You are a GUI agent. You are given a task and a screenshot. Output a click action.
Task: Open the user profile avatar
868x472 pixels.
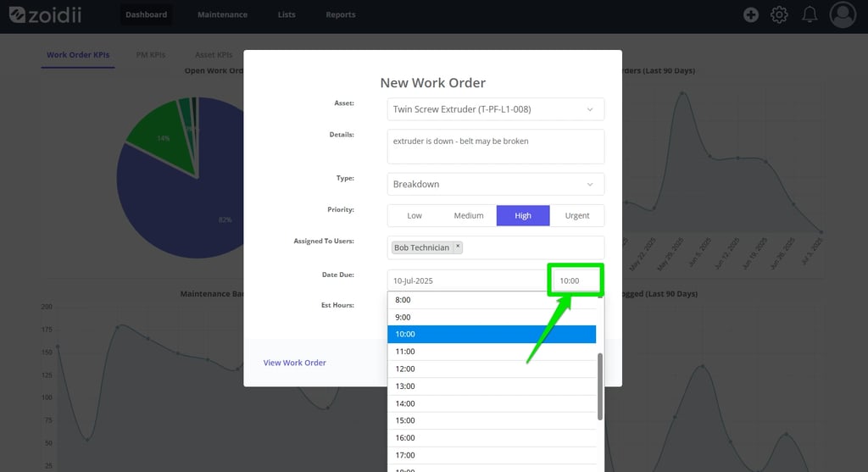point(843,15)
